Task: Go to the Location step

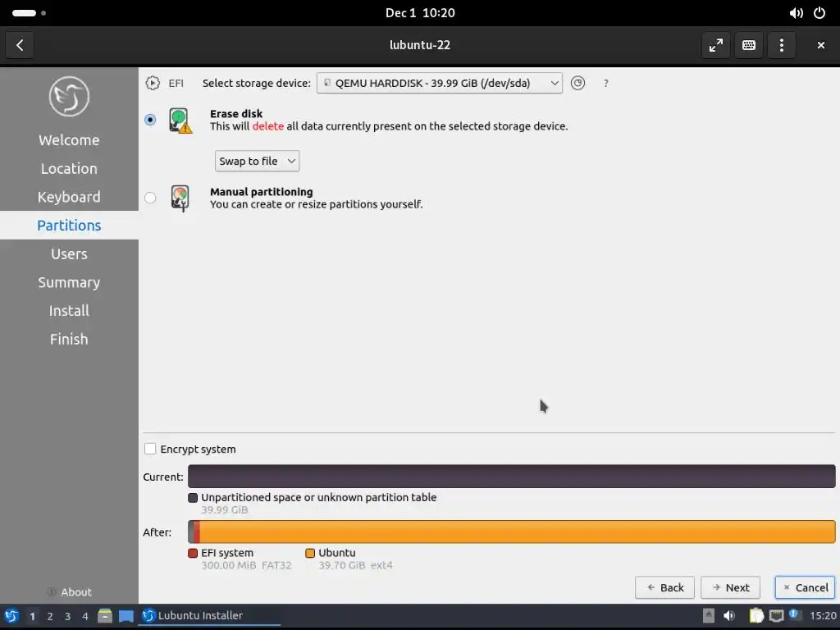Action: click(x=69, y=169)
